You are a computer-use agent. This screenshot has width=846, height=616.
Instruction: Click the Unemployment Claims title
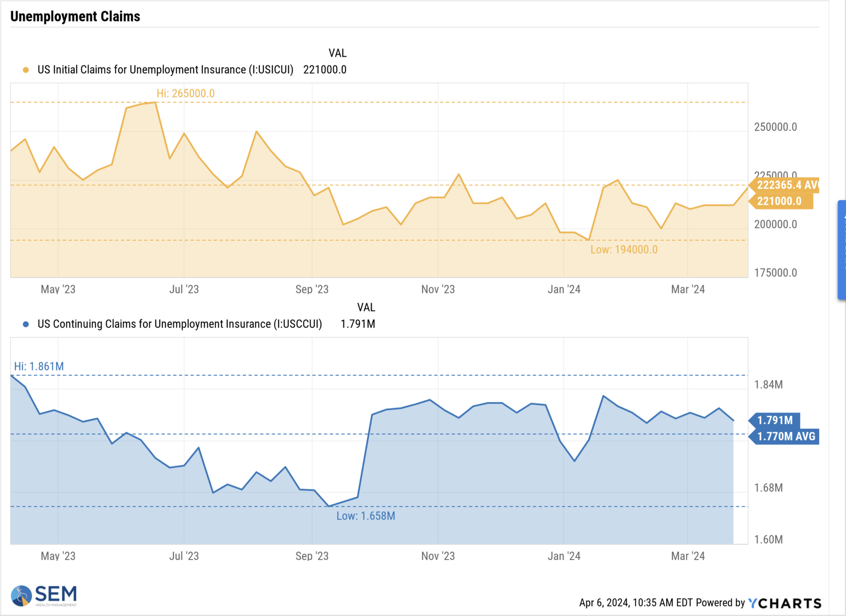(75, 16)
